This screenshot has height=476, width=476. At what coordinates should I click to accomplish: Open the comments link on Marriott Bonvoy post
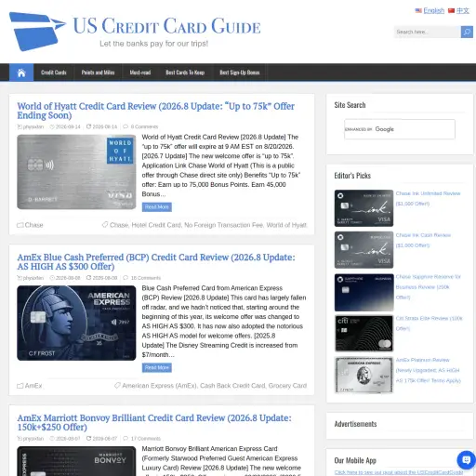[x=146, y=438]
